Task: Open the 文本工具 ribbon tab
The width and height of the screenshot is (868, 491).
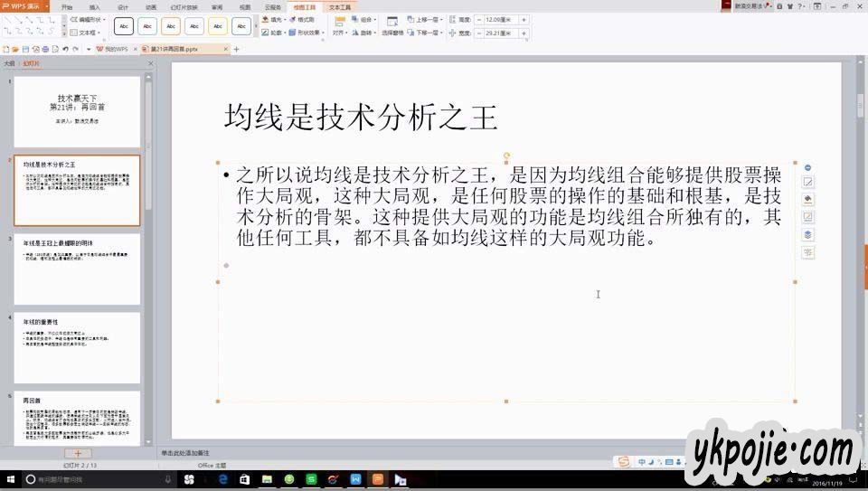Action: [x=340, y=6]
